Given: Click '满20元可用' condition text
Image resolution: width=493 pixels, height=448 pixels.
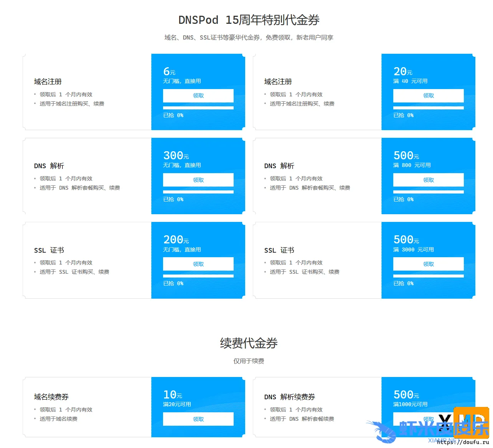Looking at the screenshot, I should [x=177, y=405].
